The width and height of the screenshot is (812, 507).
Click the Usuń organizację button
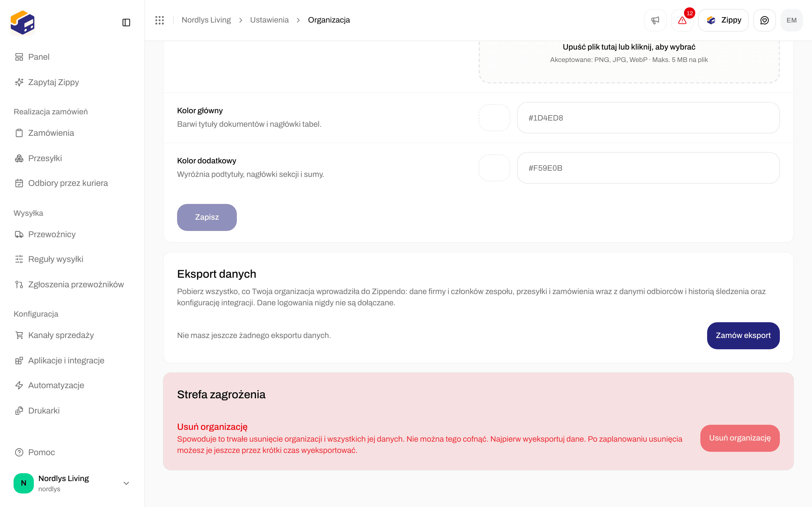coord(740,438)
